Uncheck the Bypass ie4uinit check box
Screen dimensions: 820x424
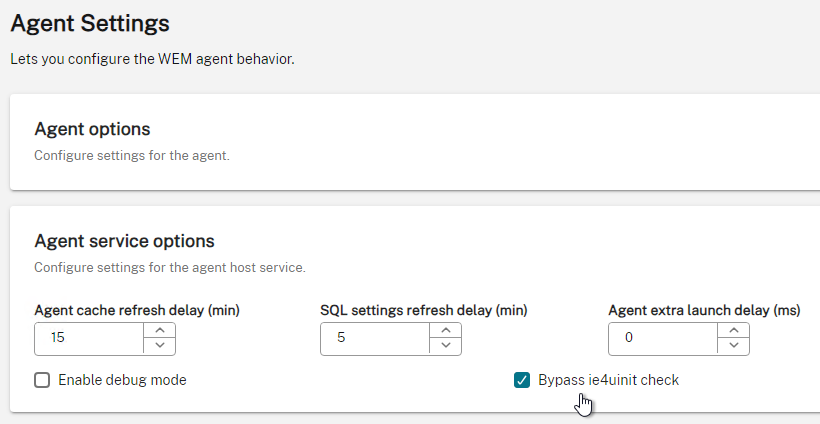coord(522,380)
